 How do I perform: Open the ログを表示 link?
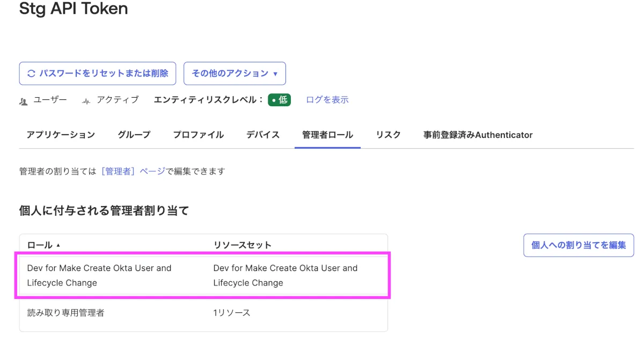[x=327, y=100]
